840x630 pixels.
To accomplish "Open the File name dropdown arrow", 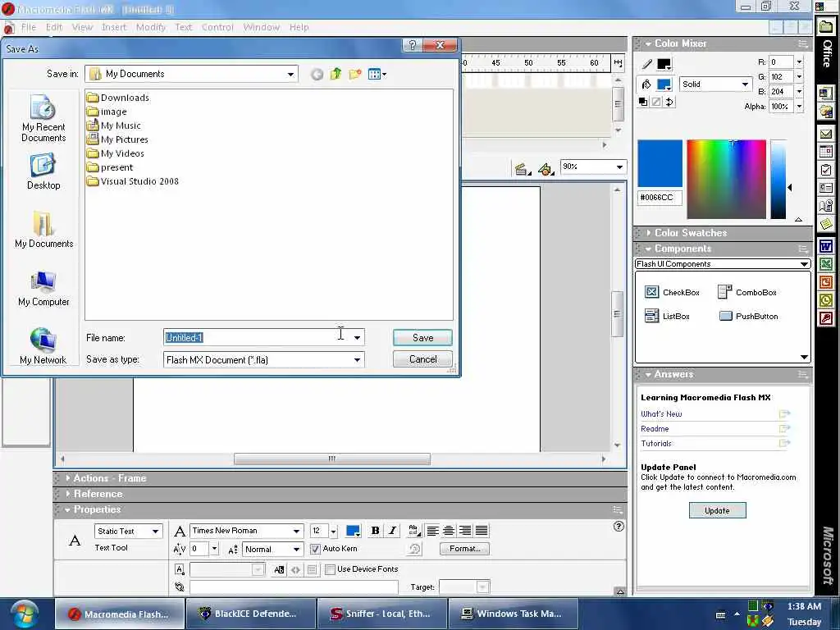I will tap(357, 337).
